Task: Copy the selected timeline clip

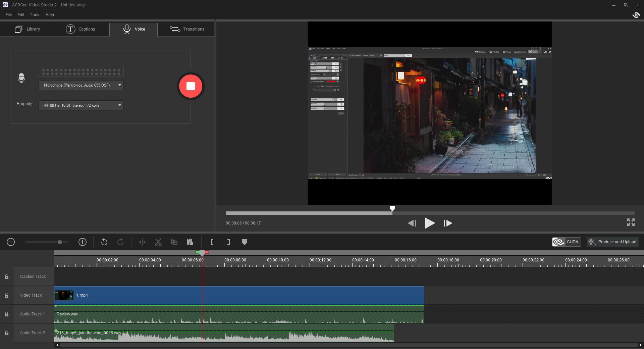Action: coord(174,242)
